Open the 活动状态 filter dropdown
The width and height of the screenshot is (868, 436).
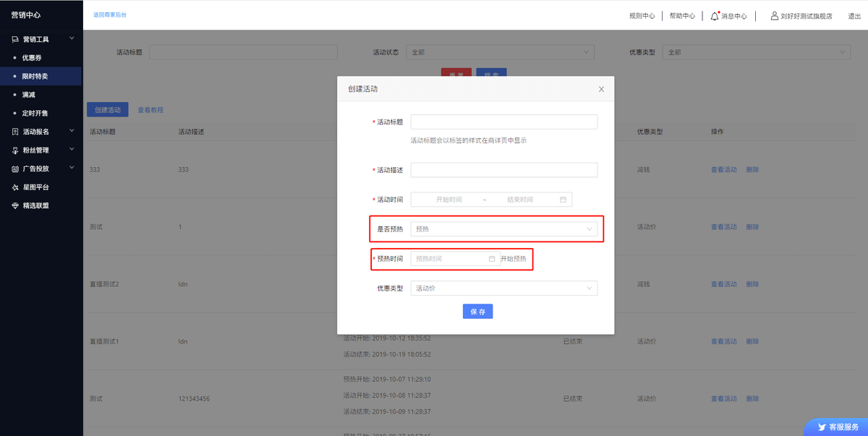pos(501,52)
